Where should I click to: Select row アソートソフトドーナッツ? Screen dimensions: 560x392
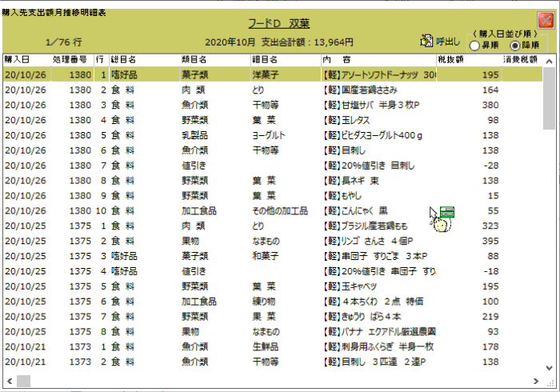pos(273,74)
